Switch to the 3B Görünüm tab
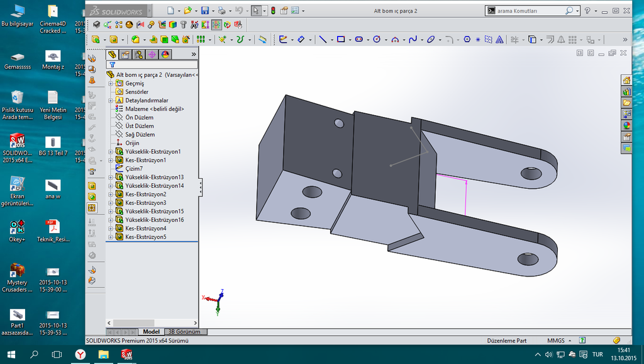Screen dimensions: 644x364 click(x=184, y=332)
